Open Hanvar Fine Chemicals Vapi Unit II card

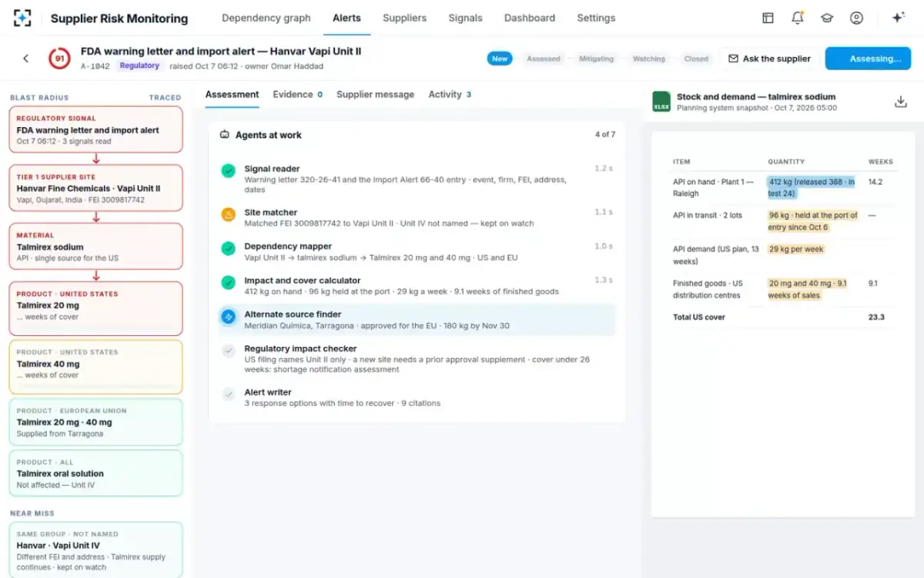(96, 188)
